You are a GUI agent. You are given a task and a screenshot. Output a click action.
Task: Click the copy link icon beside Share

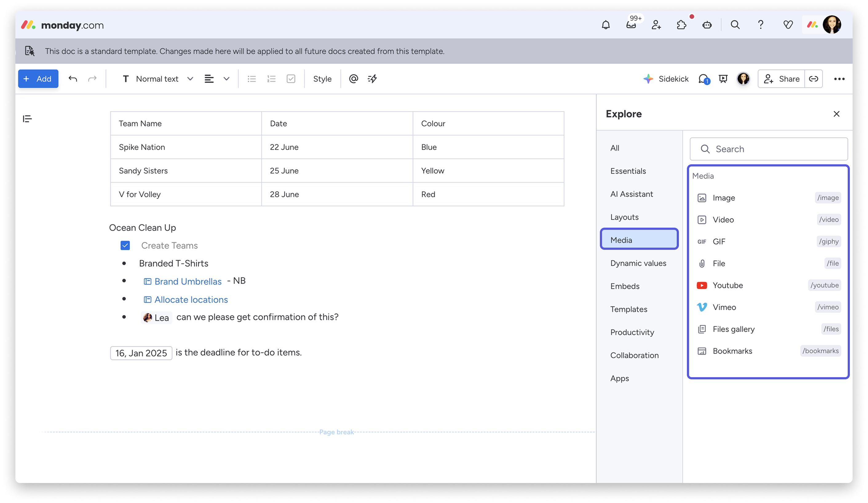(x=814, y=79)
